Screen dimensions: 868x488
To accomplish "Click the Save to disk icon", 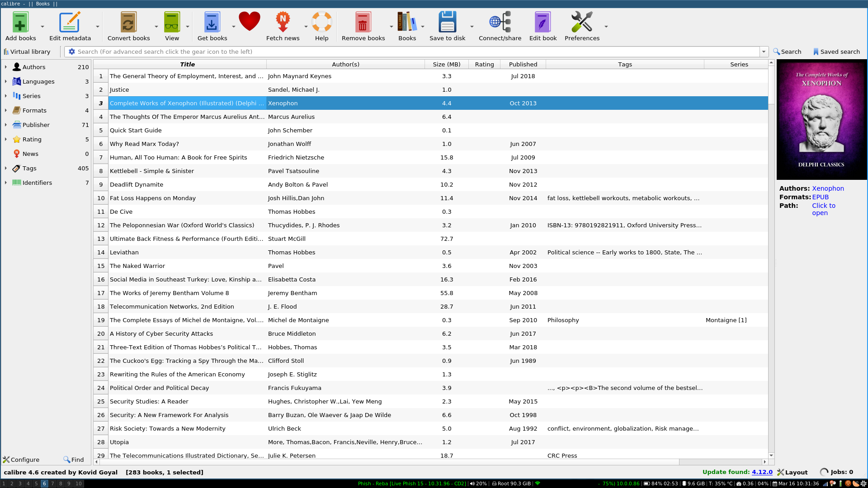I will click(447, 23).
